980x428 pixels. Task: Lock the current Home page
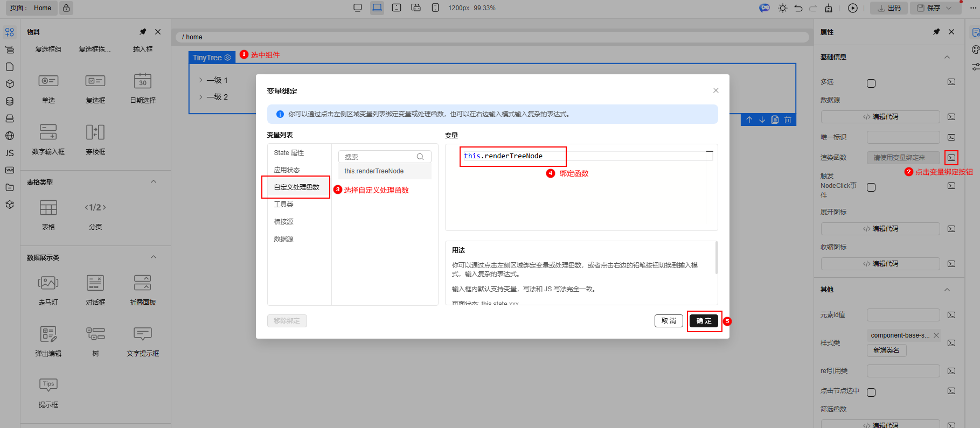[66, 8]
